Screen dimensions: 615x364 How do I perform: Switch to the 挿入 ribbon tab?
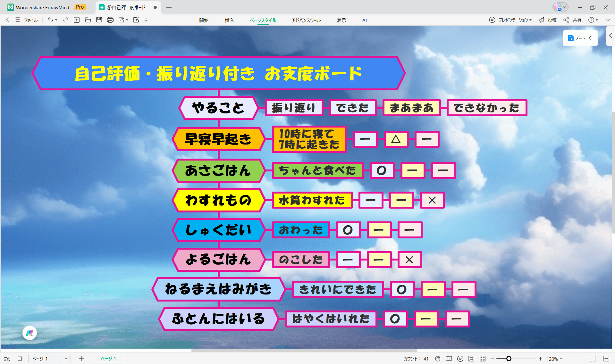click(x=230, y=20)
